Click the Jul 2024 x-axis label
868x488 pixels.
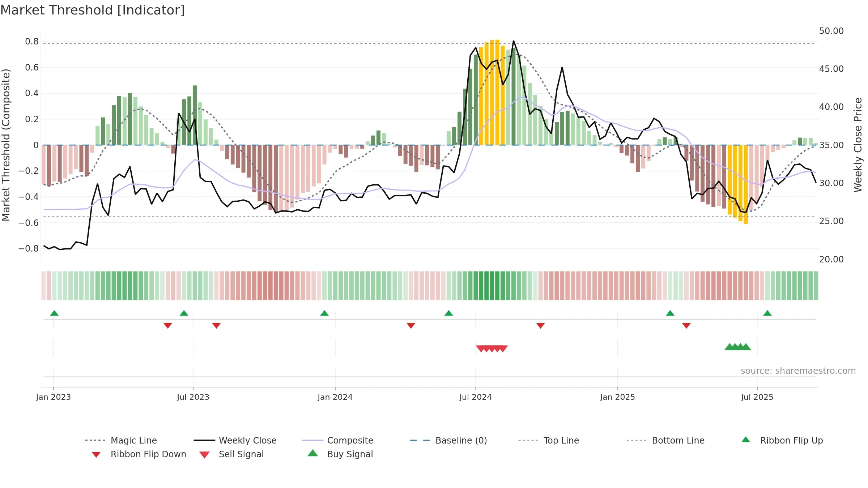(476, 397)
